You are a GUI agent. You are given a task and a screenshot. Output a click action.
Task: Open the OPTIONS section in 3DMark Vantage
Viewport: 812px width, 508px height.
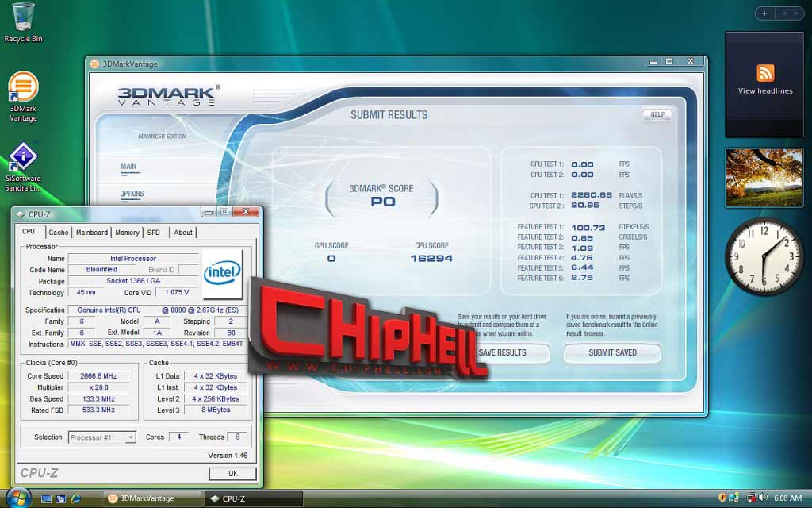coord(132,194)
